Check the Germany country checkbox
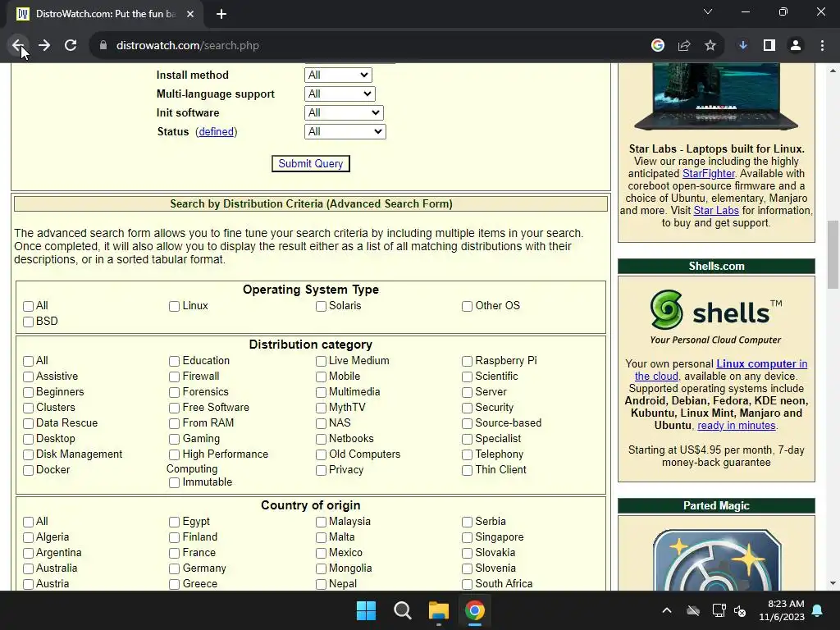This screenshot has height=630, width=840. click(174, 569)
